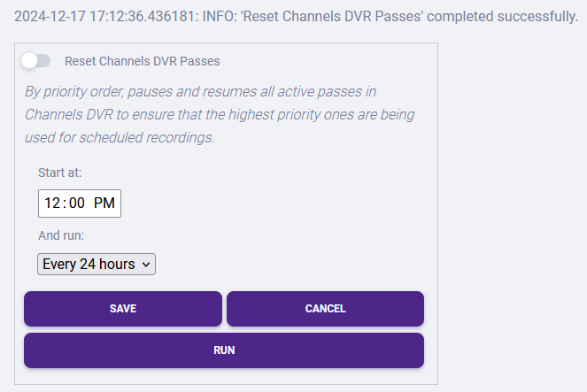
Task: Click the colon separator in the start time field
Action: pos(65,204)
